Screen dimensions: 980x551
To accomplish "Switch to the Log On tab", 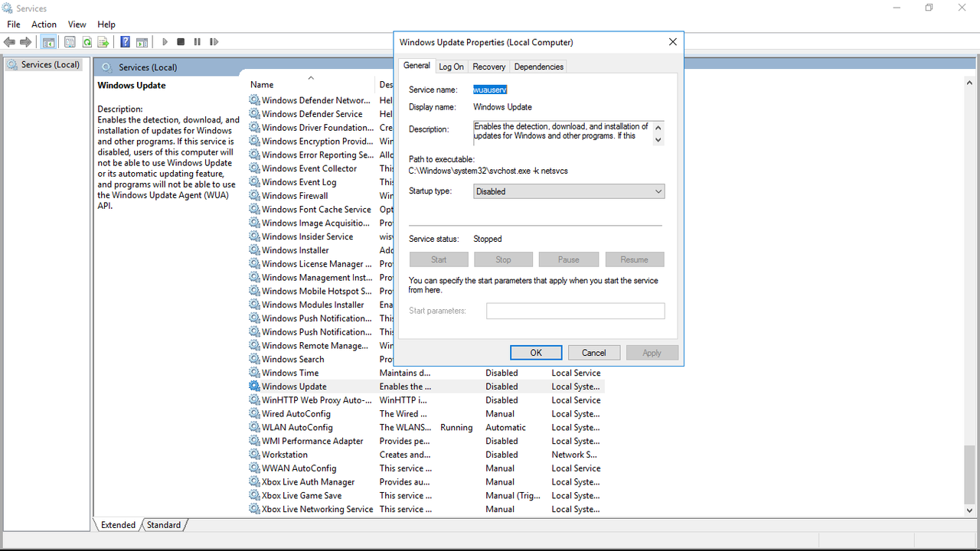I will pyautogui.click(x=451, y=67).
